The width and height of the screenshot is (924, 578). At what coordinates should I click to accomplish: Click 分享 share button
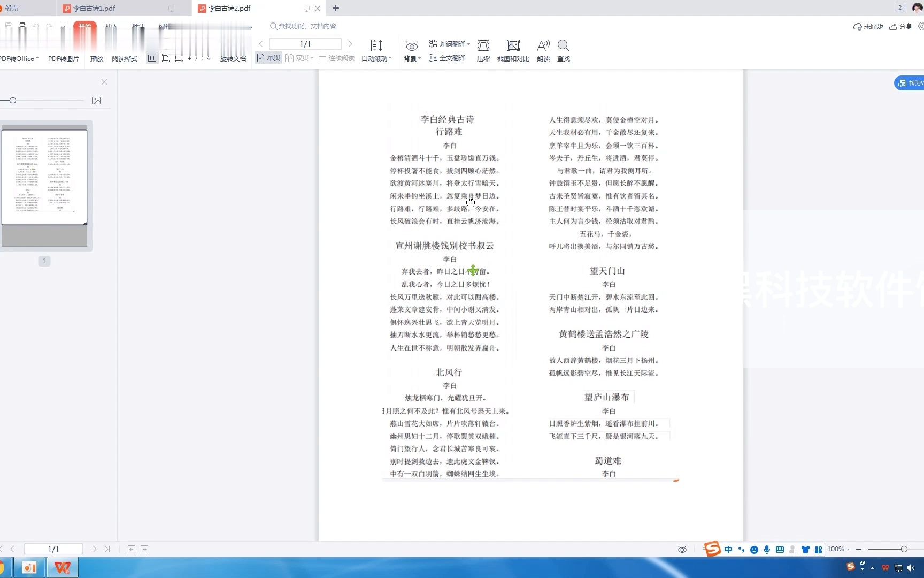[x=901, y=26]
